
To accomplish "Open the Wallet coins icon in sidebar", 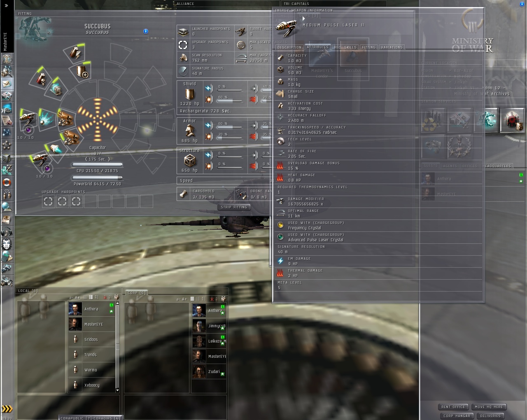I will click(x=7, y=170).
